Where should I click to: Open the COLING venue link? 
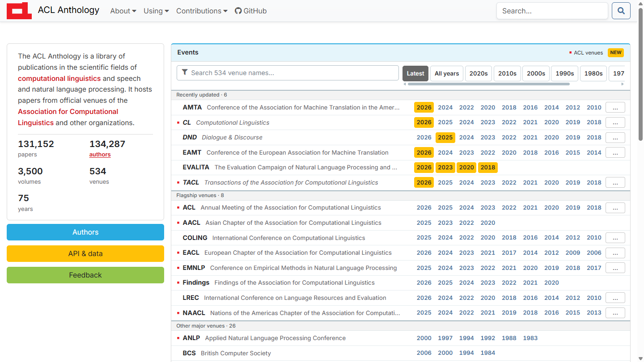click(195, 238)
